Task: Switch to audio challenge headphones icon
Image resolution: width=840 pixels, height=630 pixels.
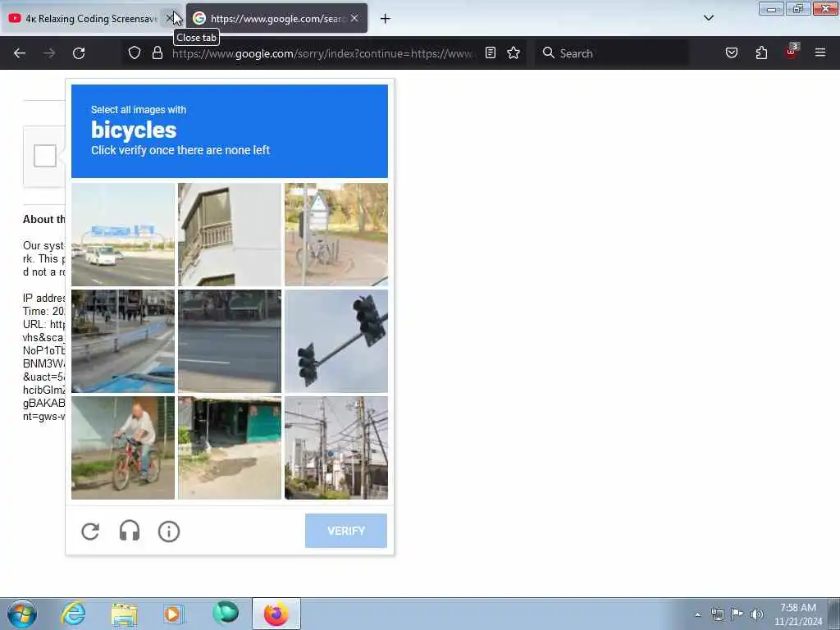Action: pos(129,532)
